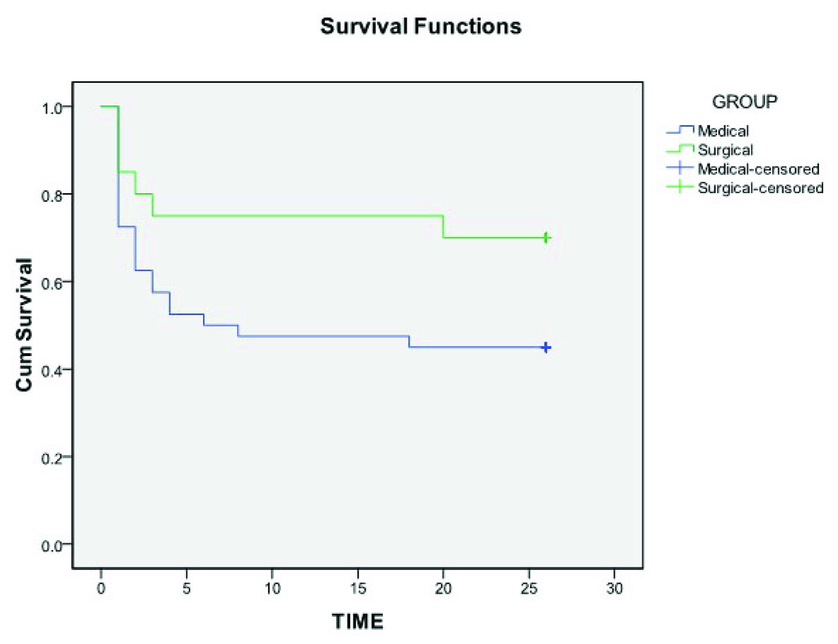
Task: Click the blue censored marker on Medical curve
Action: [x=546, y=347]
